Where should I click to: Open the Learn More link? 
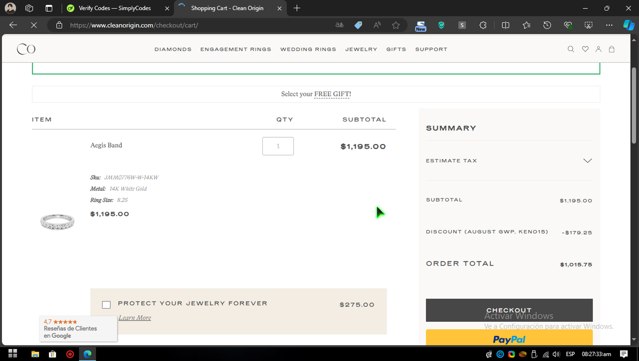coord(134,317)
